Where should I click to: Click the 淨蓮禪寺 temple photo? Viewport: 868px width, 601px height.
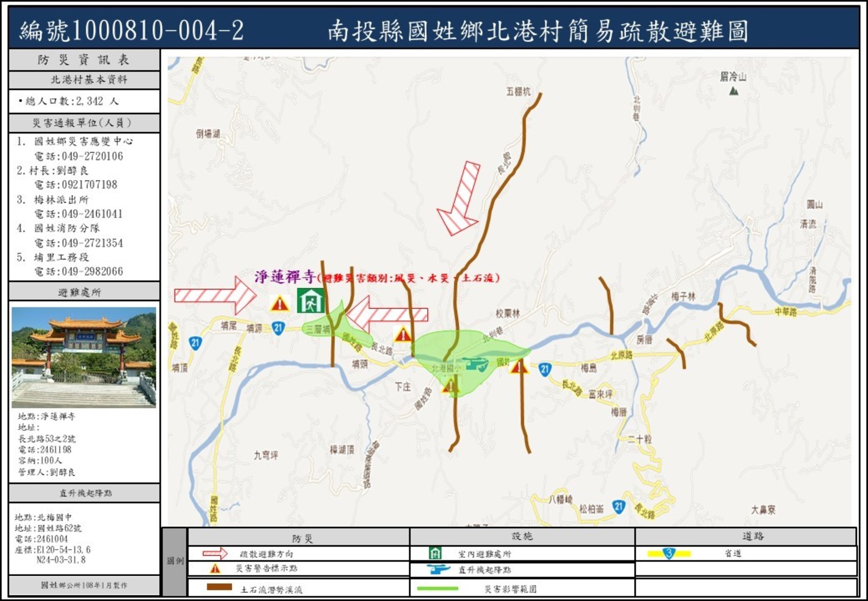tap(84, 357)
